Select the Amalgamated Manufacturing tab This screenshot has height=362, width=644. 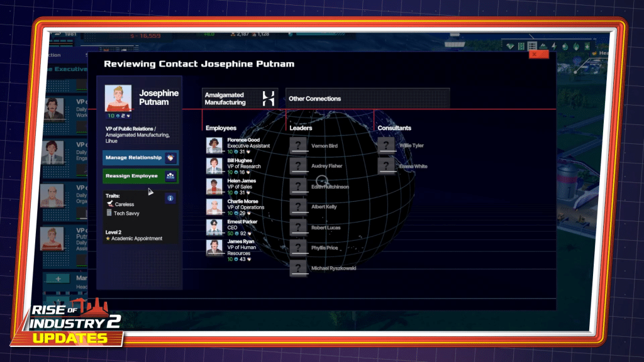point(233,97)
